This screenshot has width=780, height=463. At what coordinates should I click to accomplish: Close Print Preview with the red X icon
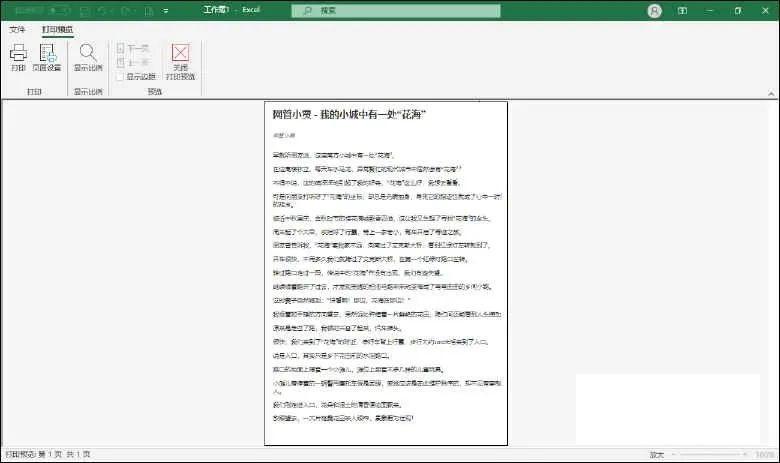coord(180,59)
